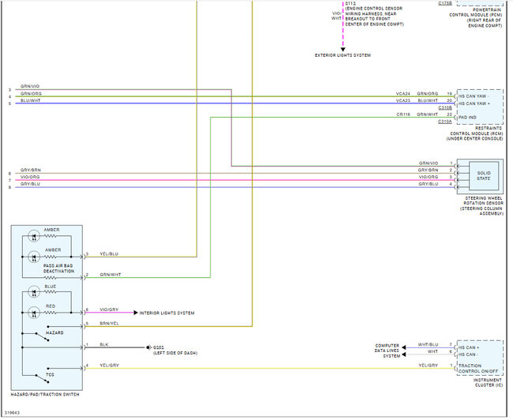Click the TRACTION CONTROL ON/OFF terminal text
513x420 pixels.
click(478, 369)
